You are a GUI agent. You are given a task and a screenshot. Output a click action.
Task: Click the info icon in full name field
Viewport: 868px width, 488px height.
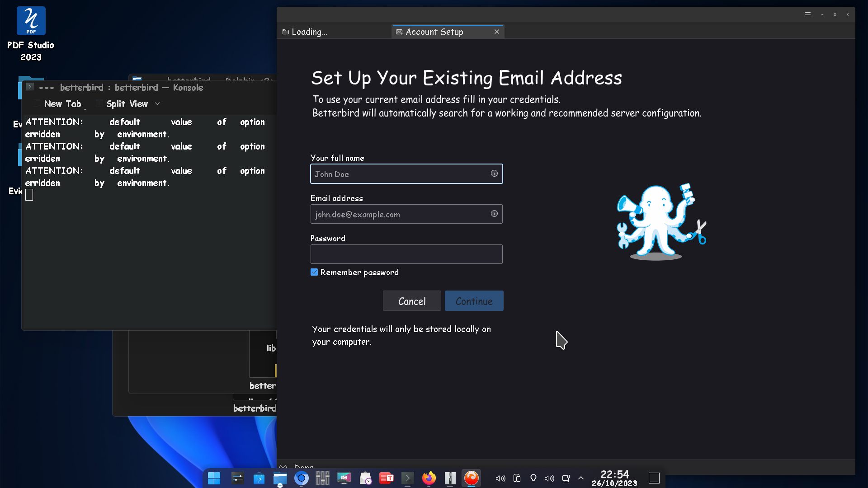click(x=494, y=174)
